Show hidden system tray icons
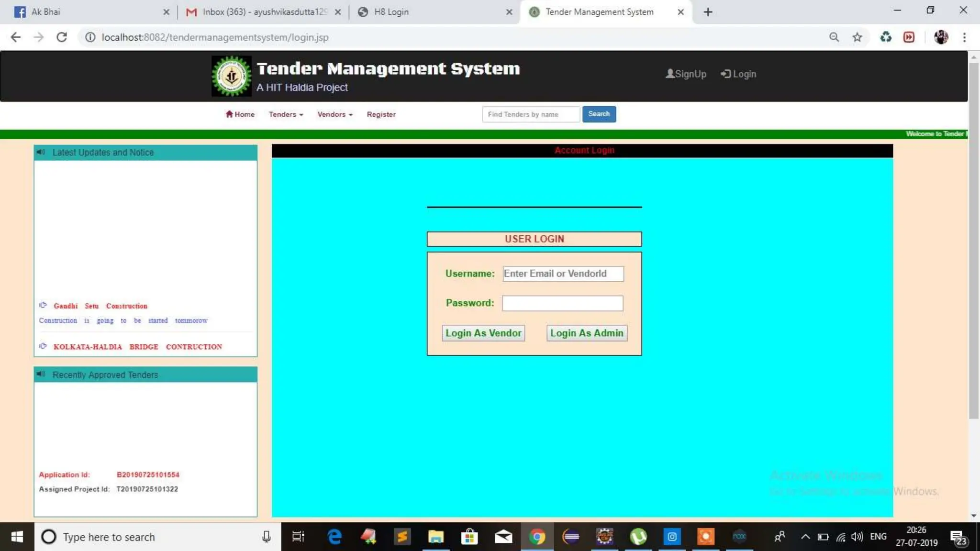980x551 pixels. pyautogui.click(x=805, y=537)
